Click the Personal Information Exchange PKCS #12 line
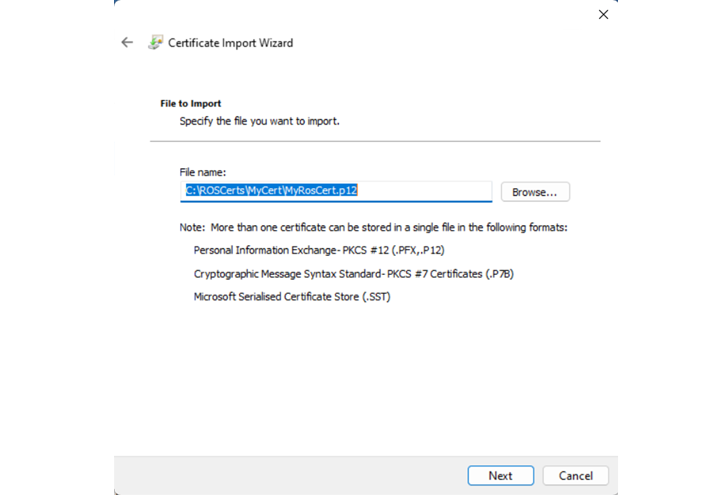The image size is (720, 495). point(318,250)
